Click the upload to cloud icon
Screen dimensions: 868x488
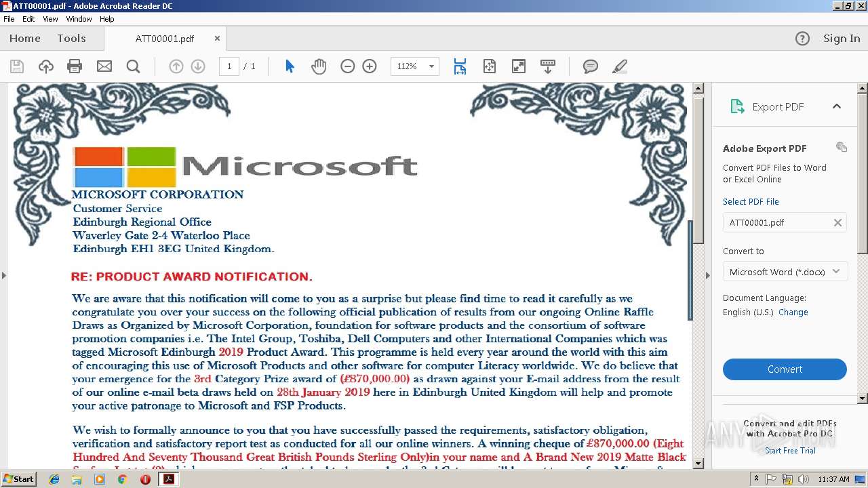pyautogui.click(x=46, y=66)
